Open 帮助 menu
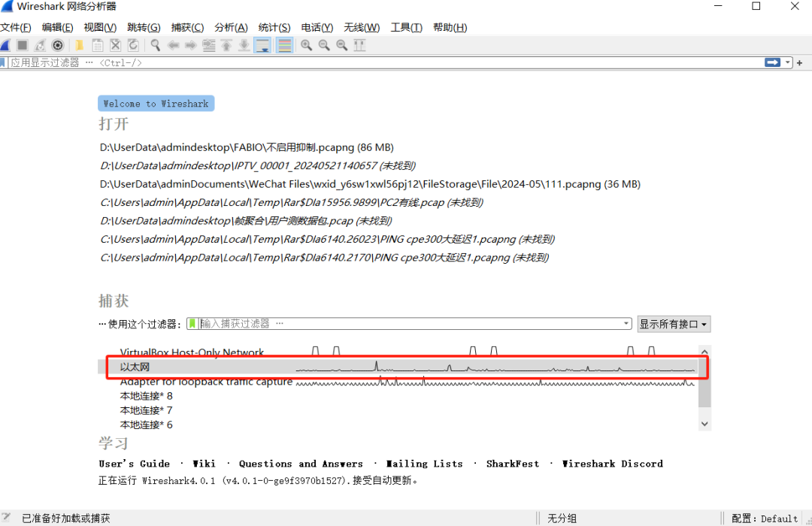The height and width of the screenshot is (526, 812). 450,28
